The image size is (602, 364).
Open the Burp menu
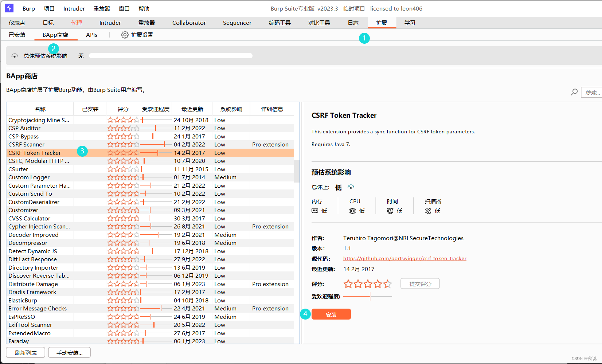29,8
